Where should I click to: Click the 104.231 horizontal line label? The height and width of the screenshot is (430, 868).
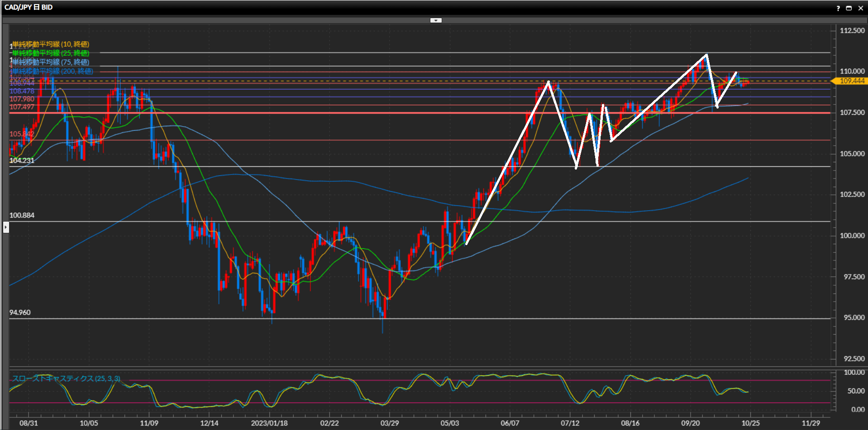(x=22, y=161)
